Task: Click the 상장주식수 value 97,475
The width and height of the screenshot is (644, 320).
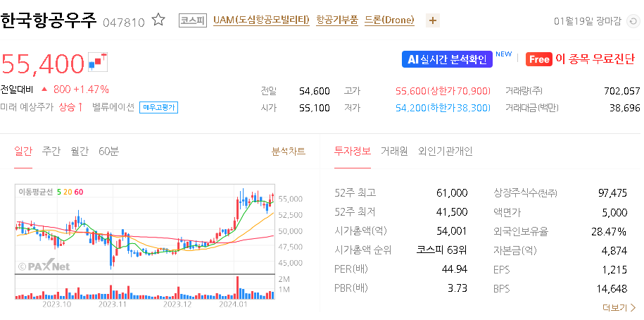Action: pyautogui.click(x=612, y=192)
